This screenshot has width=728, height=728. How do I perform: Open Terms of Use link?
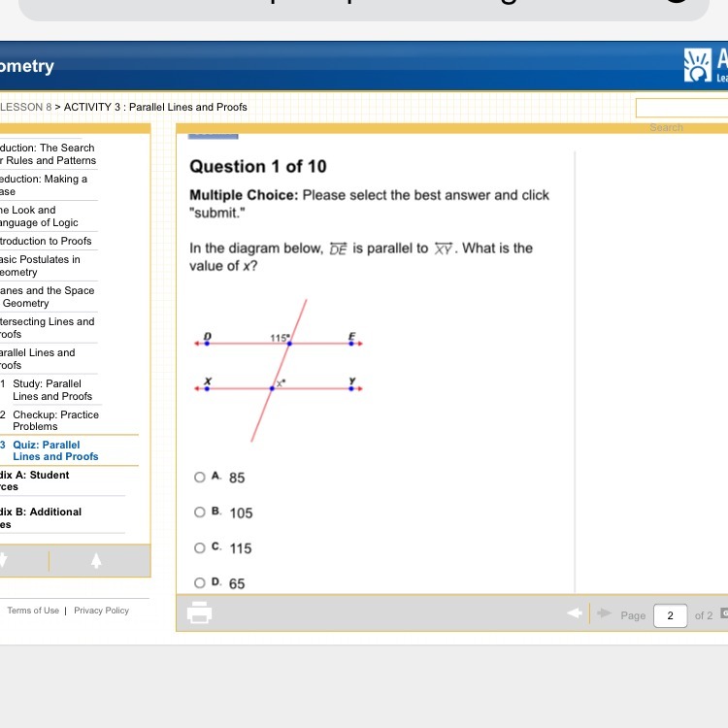coord(33,611)
